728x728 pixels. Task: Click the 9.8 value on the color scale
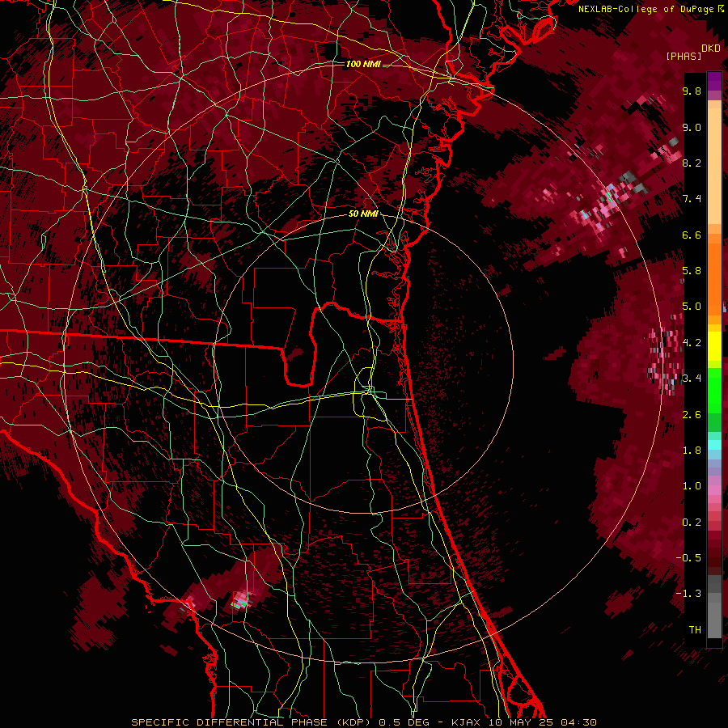pyautogui.click(x=692, y=91)
